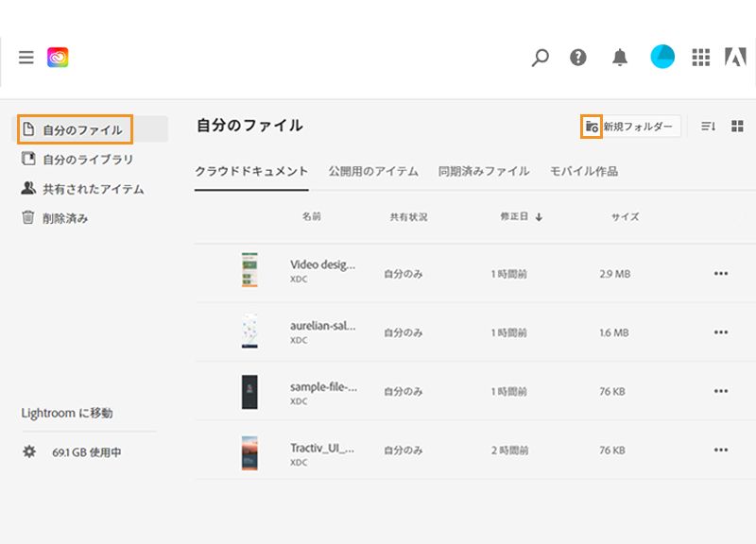
Task: Open more options for Video desig file
Action: coord(721,273)
